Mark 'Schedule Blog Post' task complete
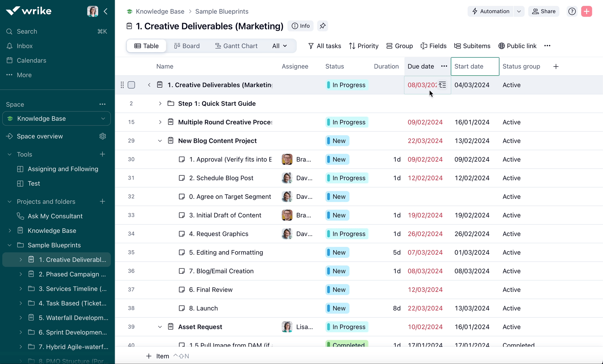 pyautogui.click(x=182, y=178)
